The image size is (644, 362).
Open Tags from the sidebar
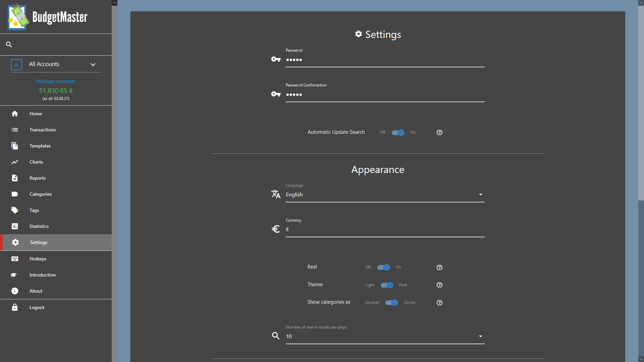click(56, 210)
